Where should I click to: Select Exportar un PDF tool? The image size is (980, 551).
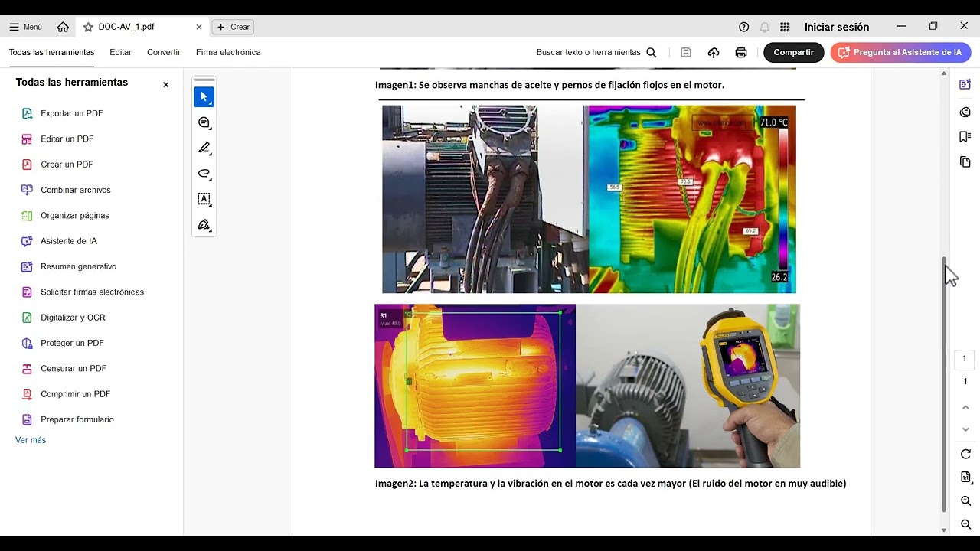pyautogui.click(x=62, y=113)
